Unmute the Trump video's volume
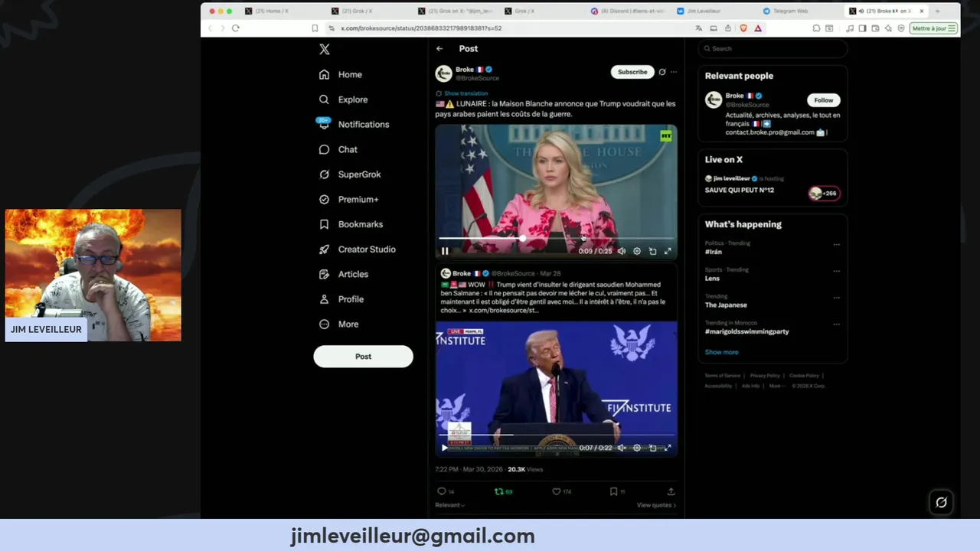This screenshot has width=980, height=551. (622, 448)
